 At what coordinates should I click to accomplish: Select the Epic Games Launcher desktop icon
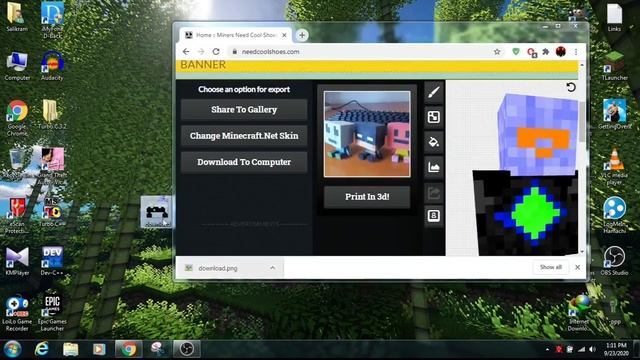coord(52,313)
